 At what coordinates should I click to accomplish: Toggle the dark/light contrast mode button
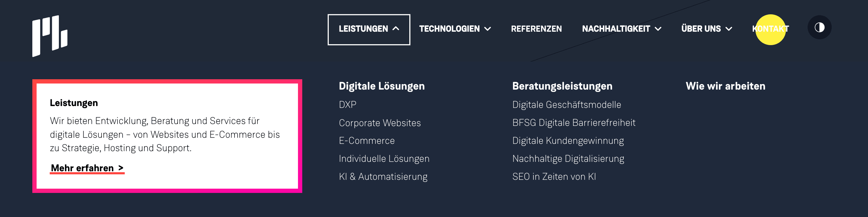tap(819, 28)
